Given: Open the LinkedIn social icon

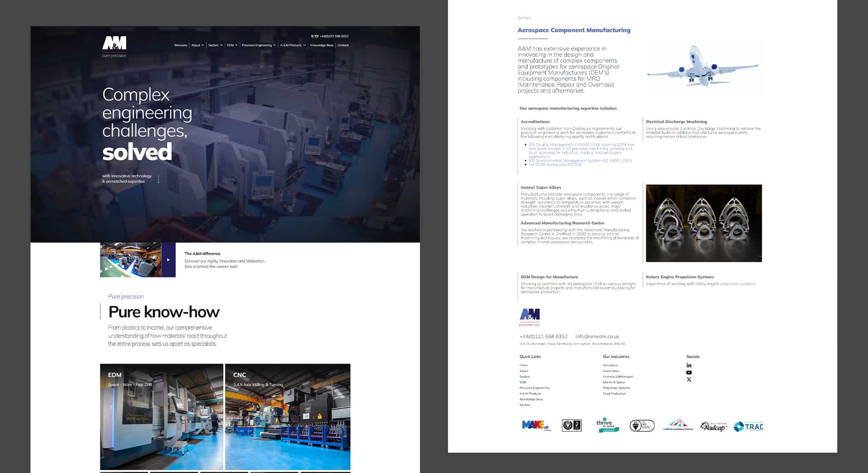Looking at the screenshot, I should [689, 365].
